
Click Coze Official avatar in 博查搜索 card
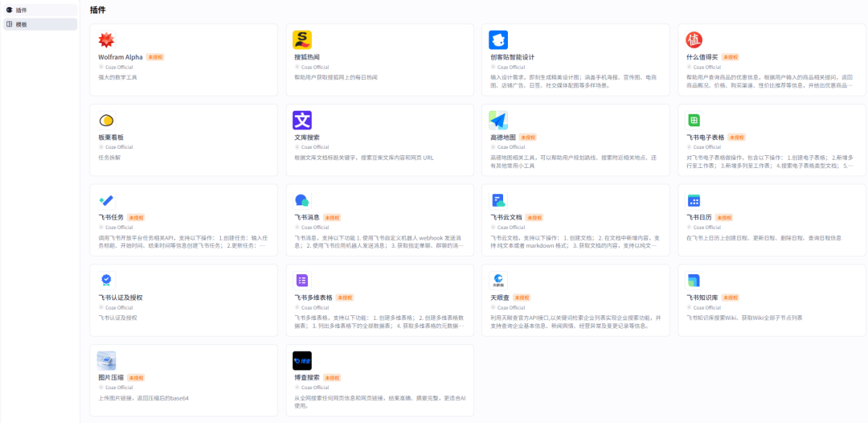297,388
